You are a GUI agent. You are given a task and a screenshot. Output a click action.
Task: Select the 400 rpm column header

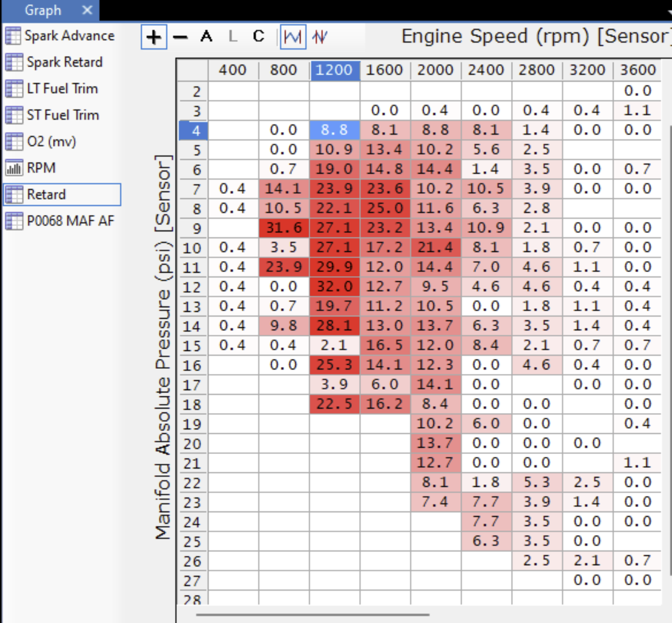[233, 70]
